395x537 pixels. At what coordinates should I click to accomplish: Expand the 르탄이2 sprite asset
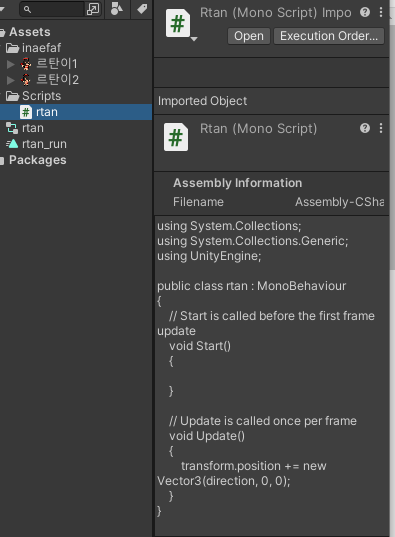(11, 80)
